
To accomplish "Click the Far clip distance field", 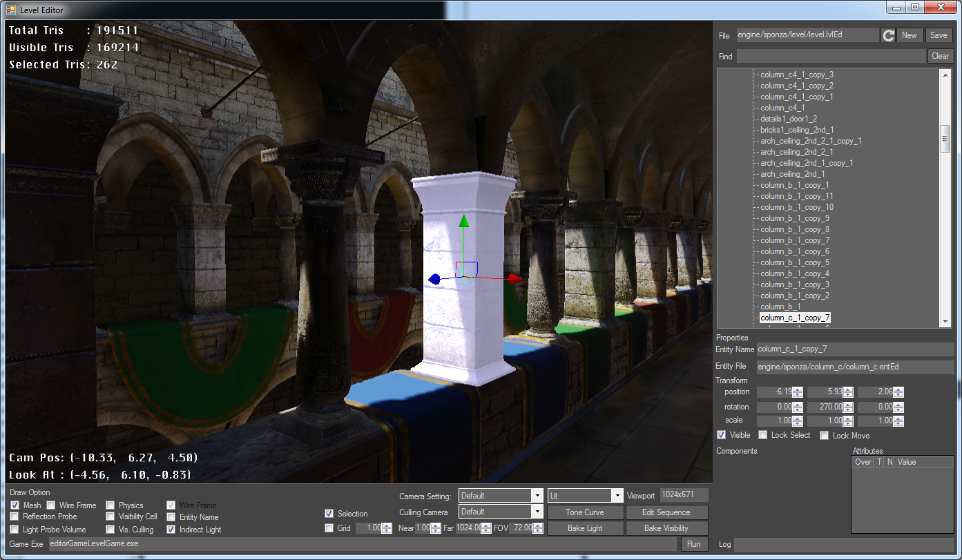I will pyautogui.click(x=468, y=528).
